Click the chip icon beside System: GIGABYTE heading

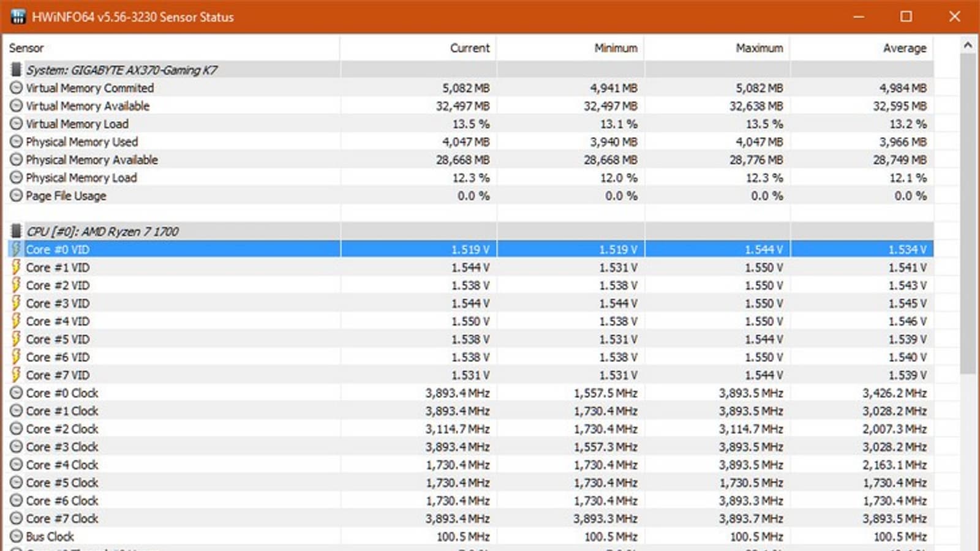pyautogui.click(x=17, y=70)
